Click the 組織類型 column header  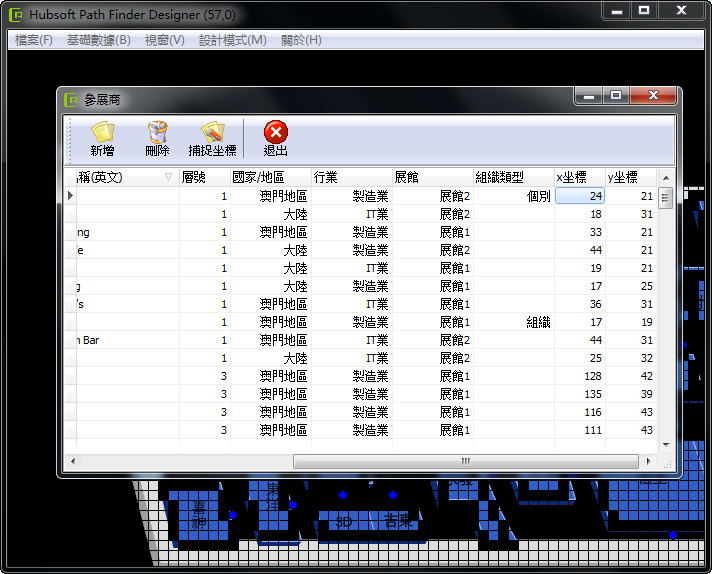tap(512, 177)
